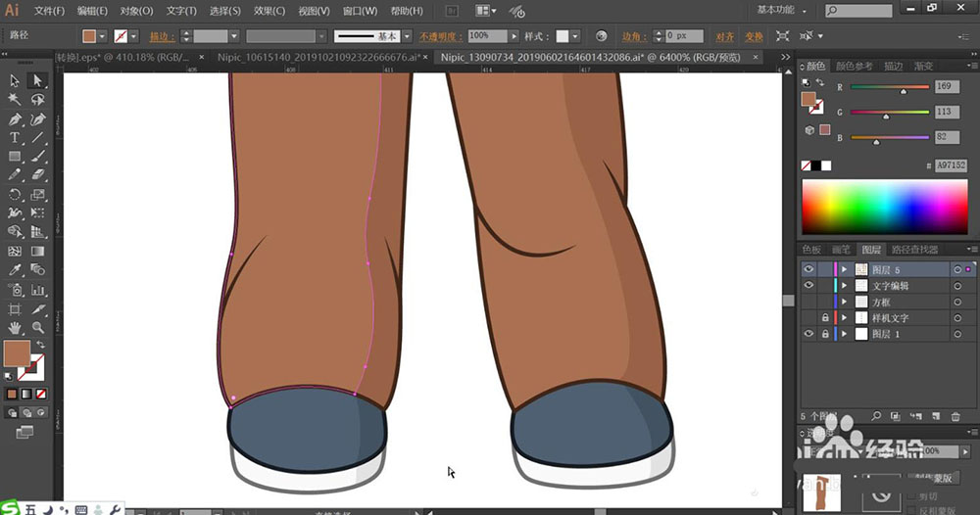This screenshot has height=515, width=980.
Task: Unlock the 图层 1 layer
Action: coord(825,334)
